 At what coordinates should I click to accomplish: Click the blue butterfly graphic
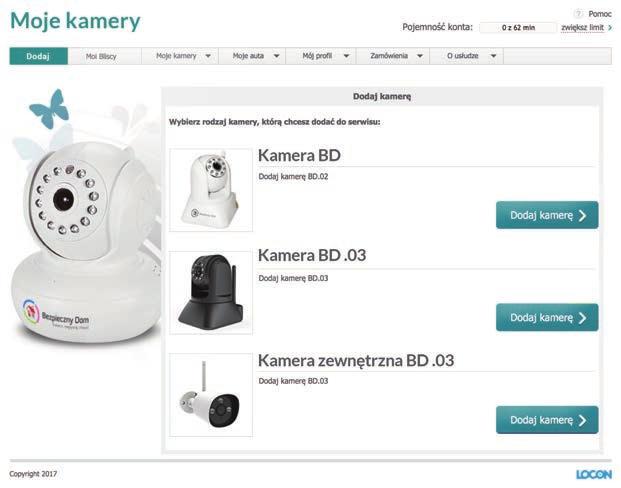pos(50,109)
